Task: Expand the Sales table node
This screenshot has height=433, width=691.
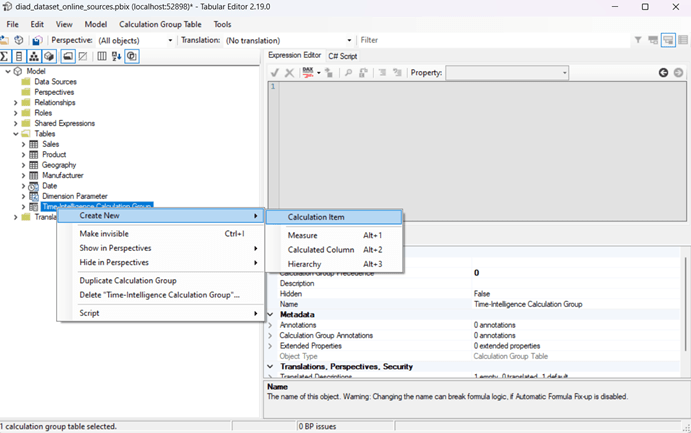Action: coord(23,144)
